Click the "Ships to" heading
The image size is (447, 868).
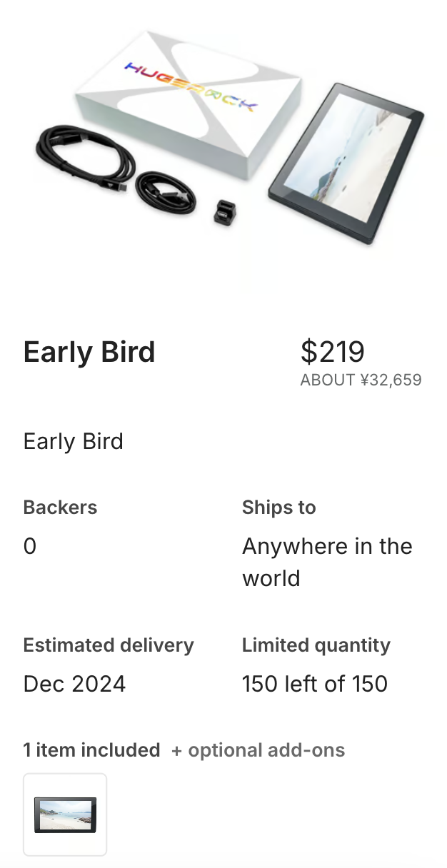(x=278, y=508)
